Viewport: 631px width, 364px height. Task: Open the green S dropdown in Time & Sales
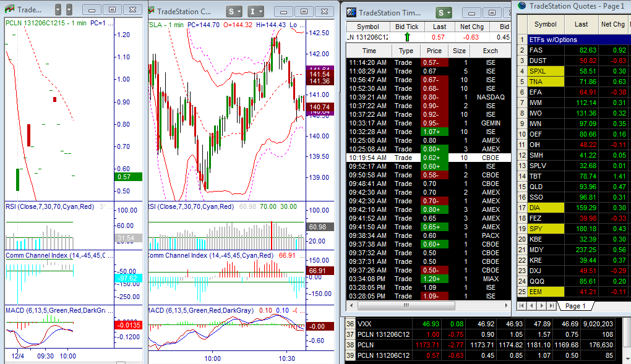[444, 13]
